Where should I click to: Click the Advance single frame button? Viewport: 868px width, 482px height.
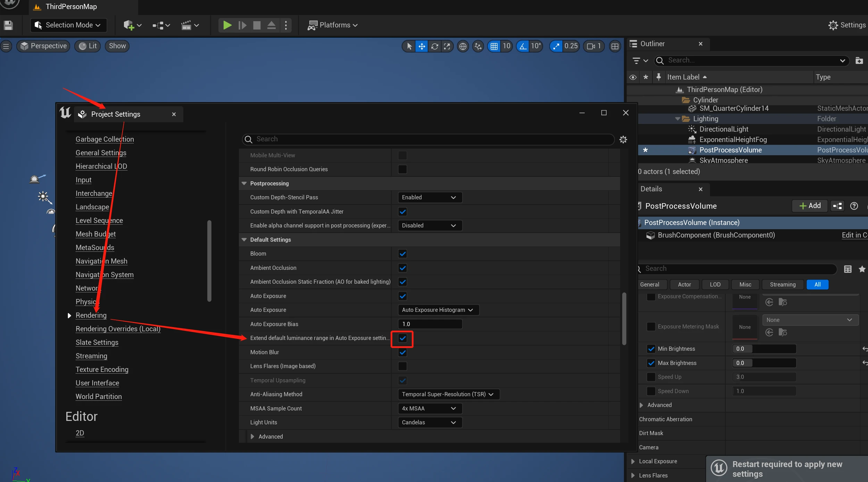coord(242,25)
